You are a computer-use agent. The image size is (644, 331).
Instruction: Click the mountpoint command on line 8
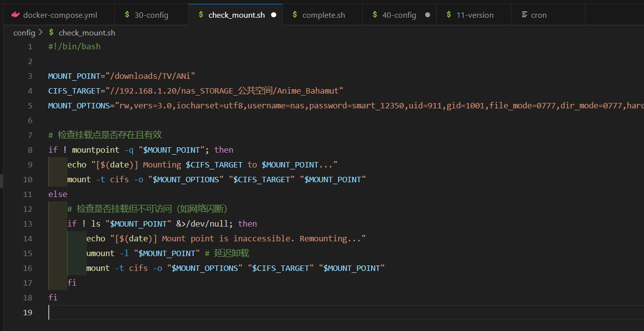(x=96, y=150)
